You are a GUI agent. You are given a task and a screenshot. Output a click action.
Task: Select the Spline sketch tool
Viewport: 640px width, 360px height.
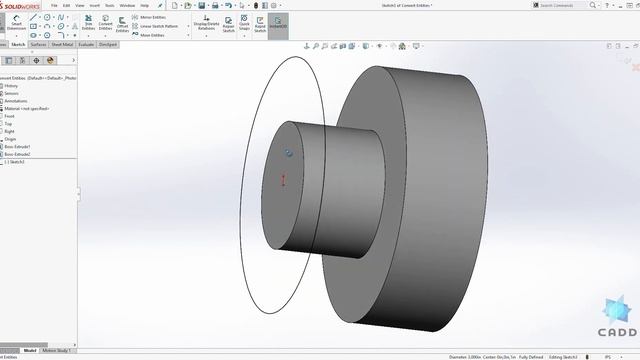coord(61,17)
